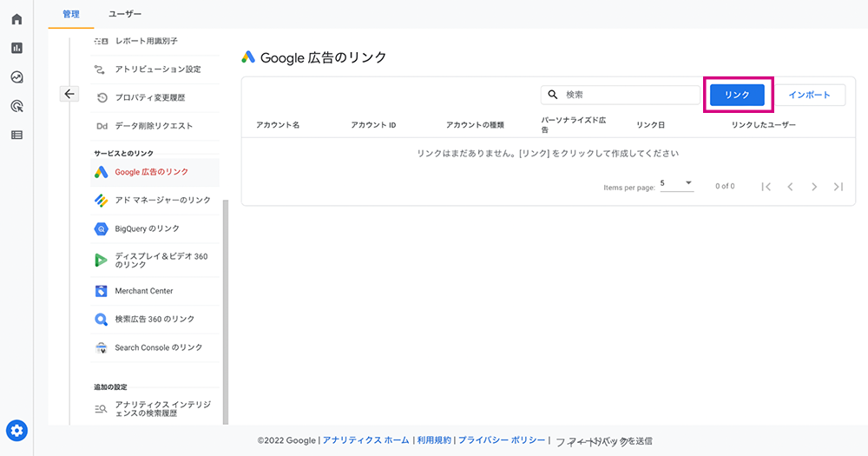868x456 pixels.
Task: Click the 0 of 0 pagination text
Action: click(725, 187)
